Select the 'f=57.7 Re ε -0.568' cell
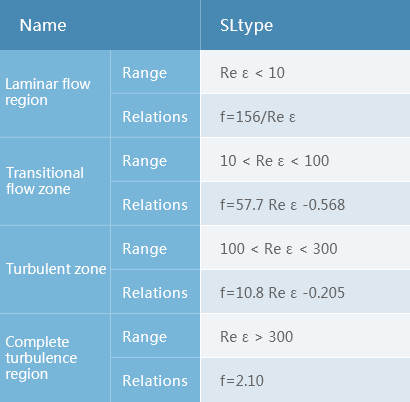Viewport: 410px width, 402px height. click(x=305, y=204)
